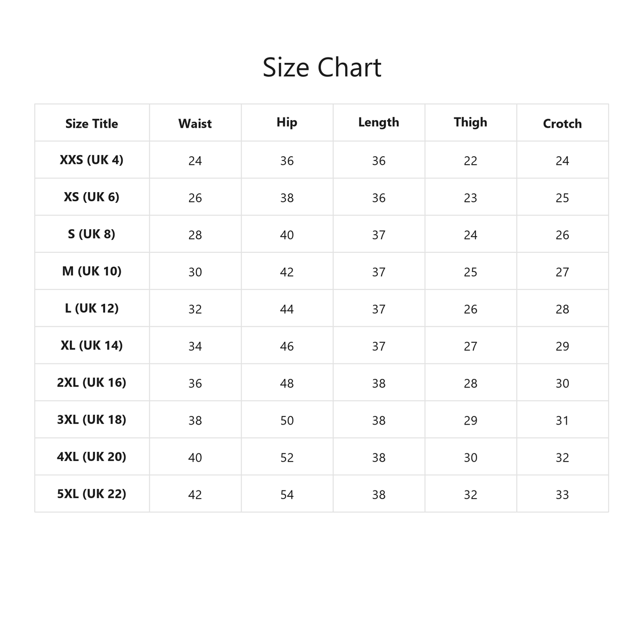
Task: Click the Size Chart title
Action: tap(322, 68)
